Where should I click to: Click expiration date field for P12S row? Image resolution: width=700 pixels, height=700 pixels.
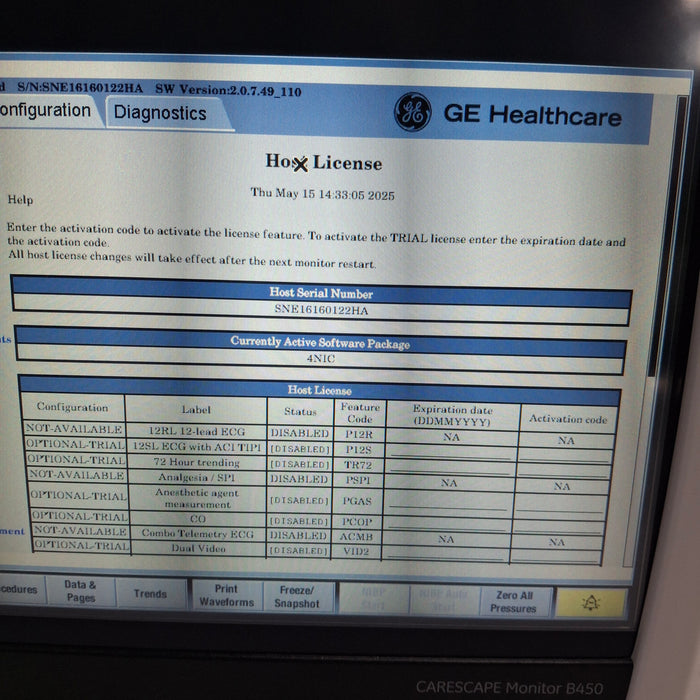451,452
